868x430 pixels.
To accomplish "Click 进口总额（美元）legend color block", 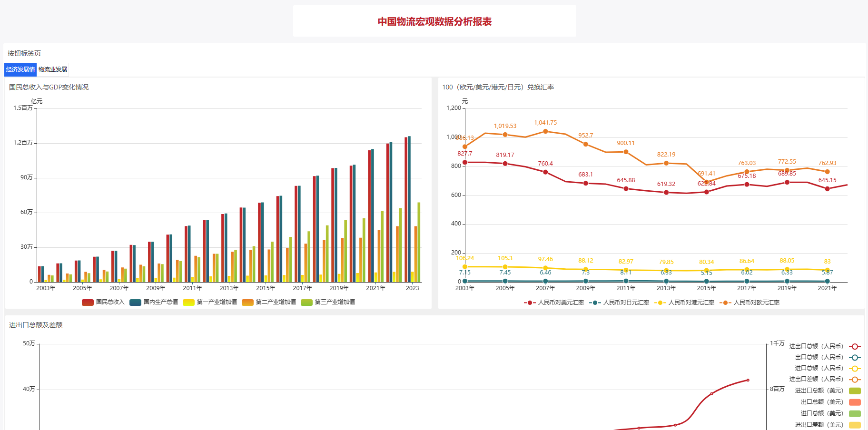I will pos(855,413).
